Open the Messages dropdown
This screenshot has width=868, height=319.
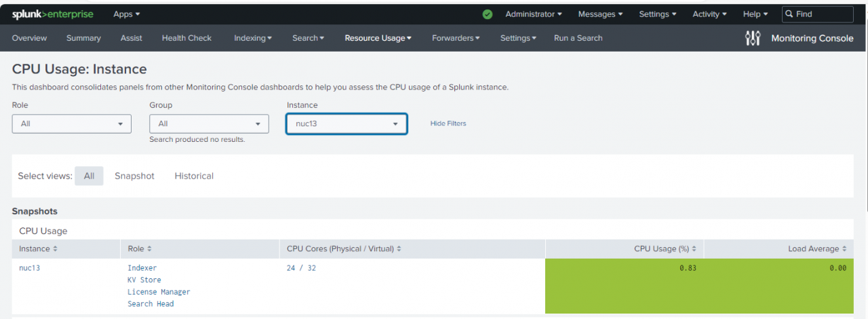coord(601,14)
